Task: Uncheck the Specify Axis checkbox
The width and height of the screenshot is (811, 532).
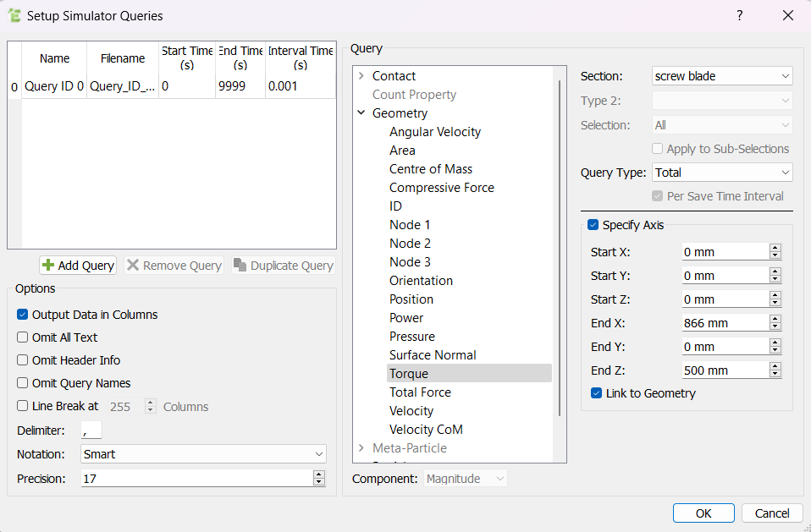Action: 593,225
